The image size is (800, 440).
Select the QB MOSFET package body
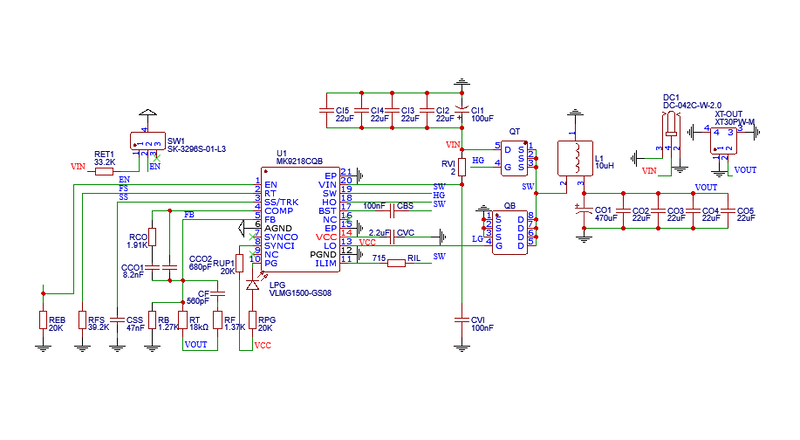510,232
